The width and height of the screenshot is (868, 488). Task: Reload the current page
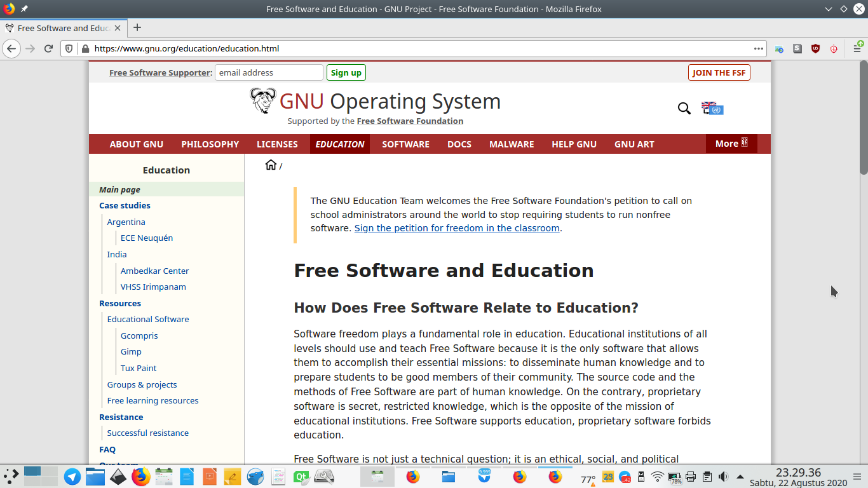coord(48,48)
